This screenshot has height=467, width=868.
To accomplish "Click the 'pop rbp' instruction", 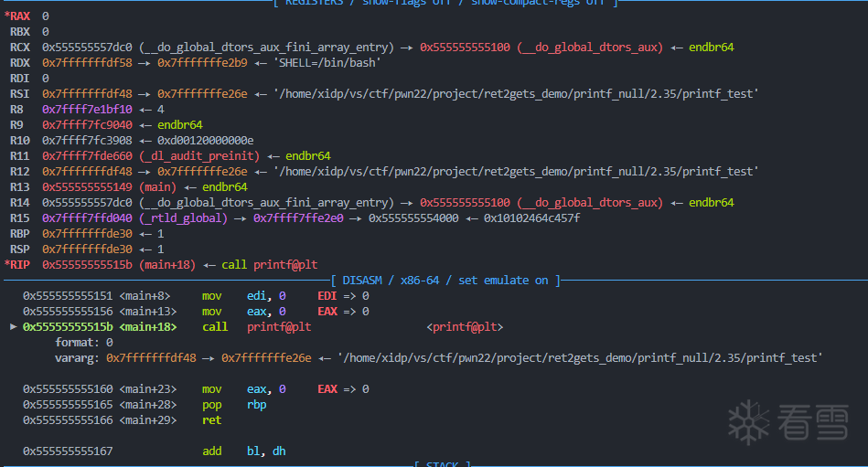I will (x=234, y=404).
